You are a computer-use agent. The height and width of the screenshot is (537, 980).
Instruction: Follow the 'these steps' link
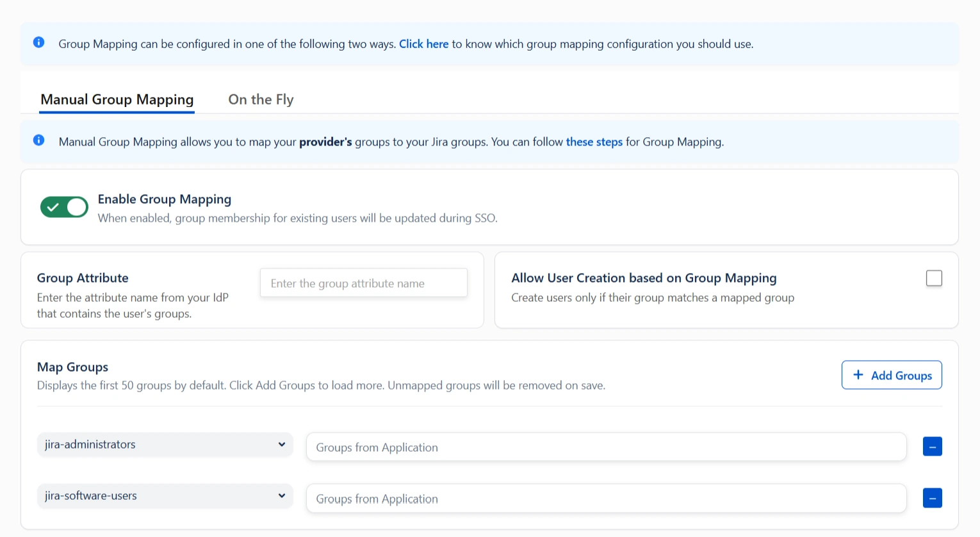594,142
